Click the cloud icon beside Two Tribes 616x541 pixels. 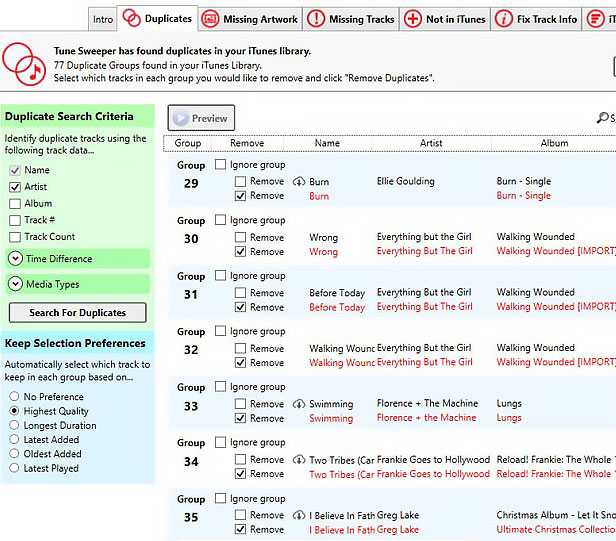click(299, 460)
